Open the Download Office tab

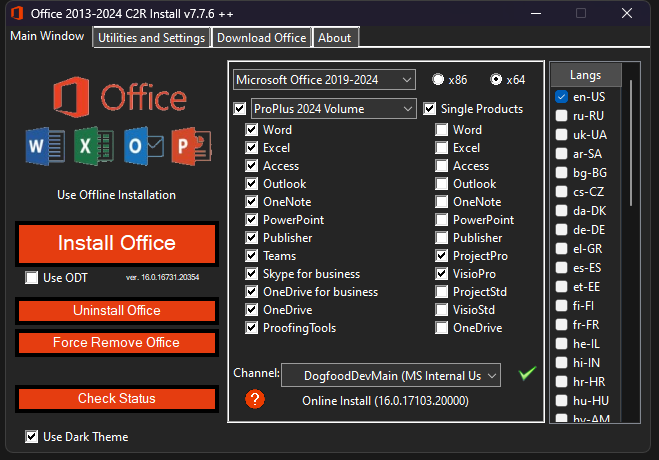pos(261,38)
